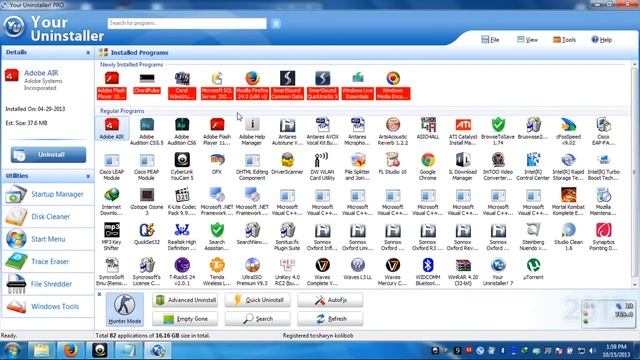Refresh the installed programs list
Viewport: 640px width, 360px height.
point(330,319)
